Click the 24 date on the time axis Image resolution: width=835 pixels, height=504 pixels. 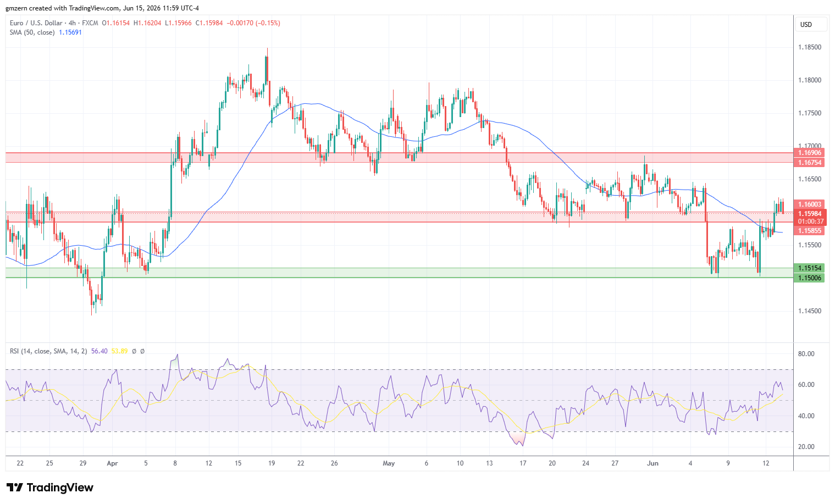585,463
